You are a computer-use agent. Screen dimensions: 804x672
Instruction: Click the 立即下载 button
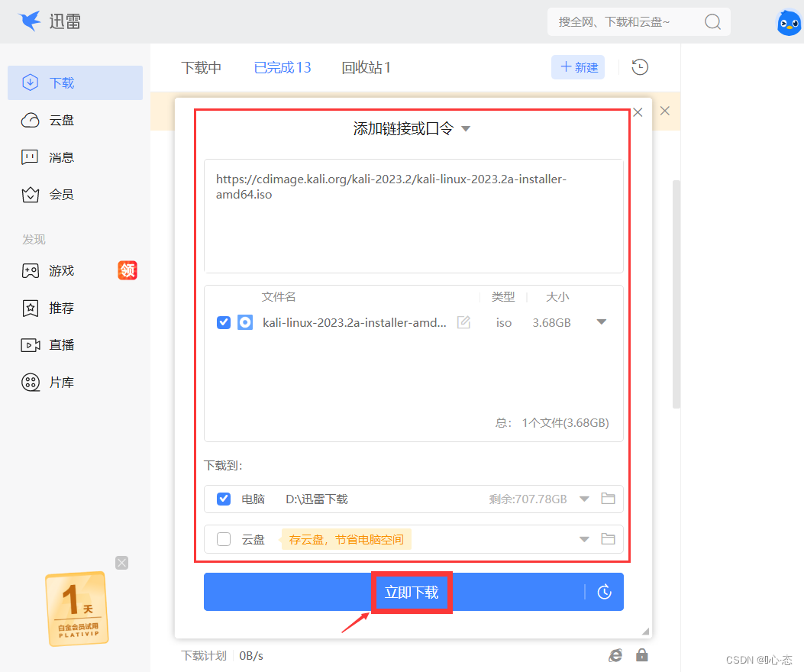point(412,593)
